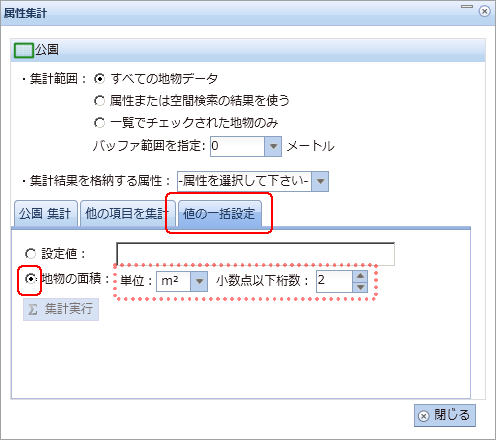
Task: Switch to 公園 集計 tab
Action: [46, 214]
